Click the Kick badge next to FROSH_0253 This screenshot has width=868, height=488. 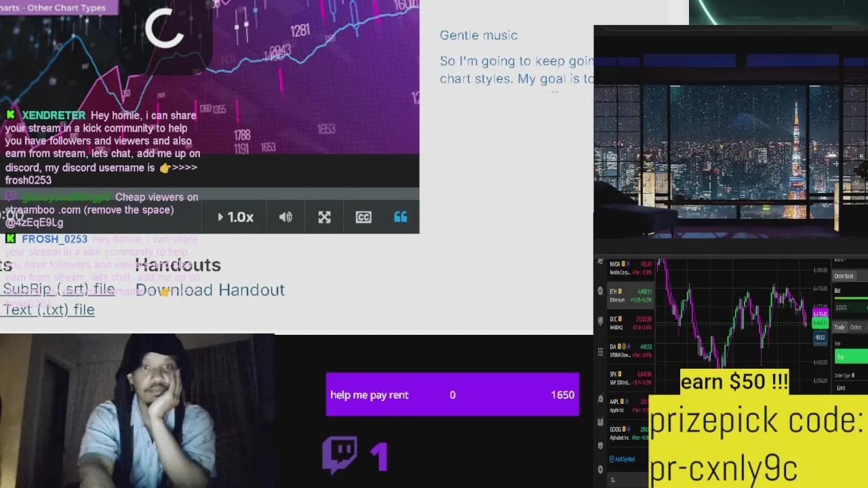click(10, 239)
